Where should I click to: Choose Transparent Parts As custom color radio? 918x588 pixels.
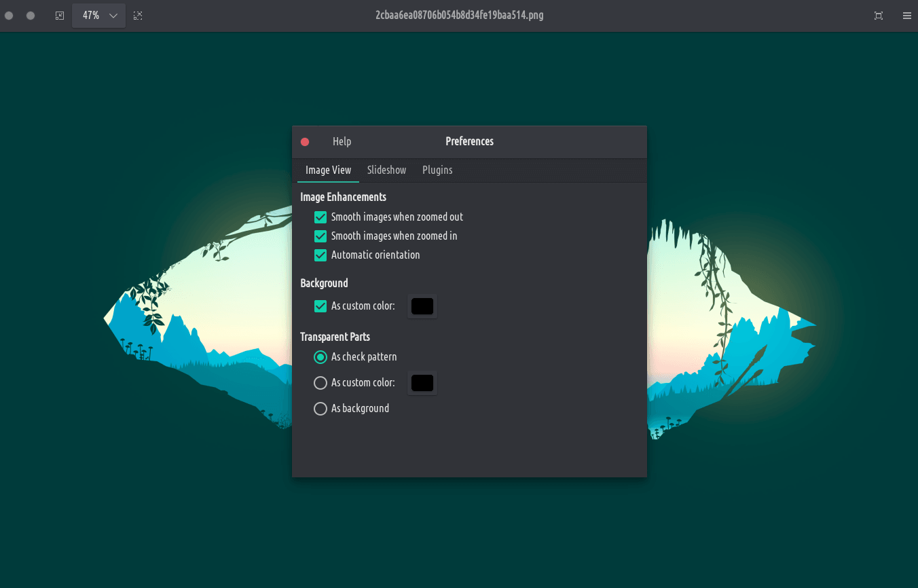320,383
